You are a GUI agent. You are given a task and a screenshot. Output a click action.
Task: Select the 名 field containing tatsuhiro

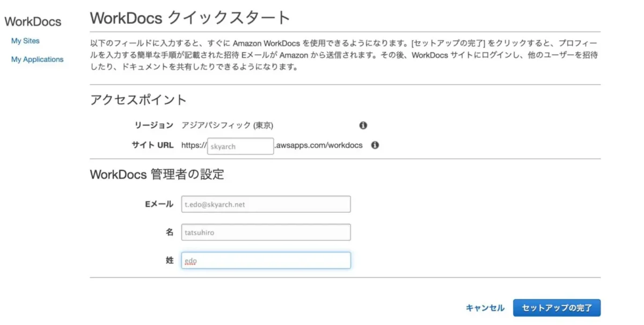(x=266, y=232)
